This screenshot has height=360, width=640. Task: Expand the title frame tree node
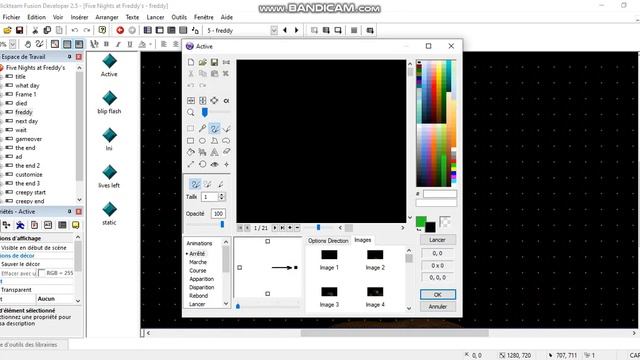[x=2, y=76]
